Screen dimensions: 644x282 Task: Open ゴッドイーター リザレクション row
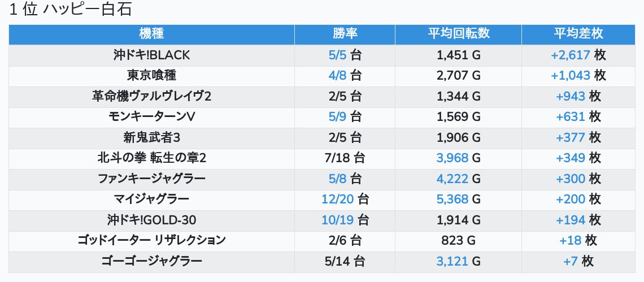(x=151, y=240)
